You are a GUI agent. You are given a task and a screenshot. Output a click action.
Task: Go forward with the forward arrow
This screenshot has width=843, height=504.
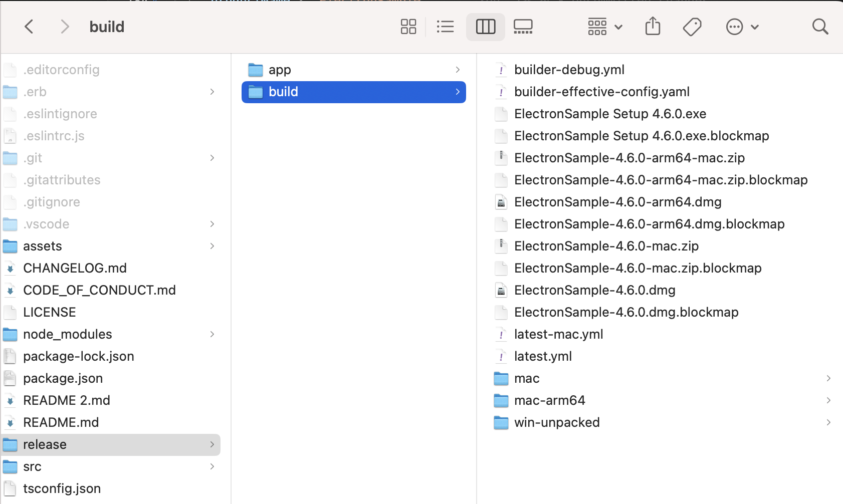click(65, 27)
